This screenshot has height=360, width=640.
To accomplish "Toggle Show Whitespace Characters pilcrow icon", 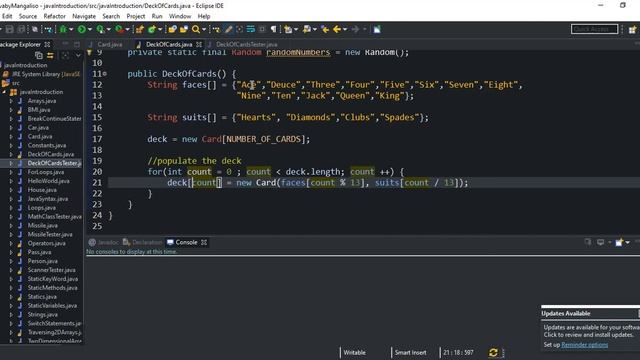I will [x=273, y=29].
